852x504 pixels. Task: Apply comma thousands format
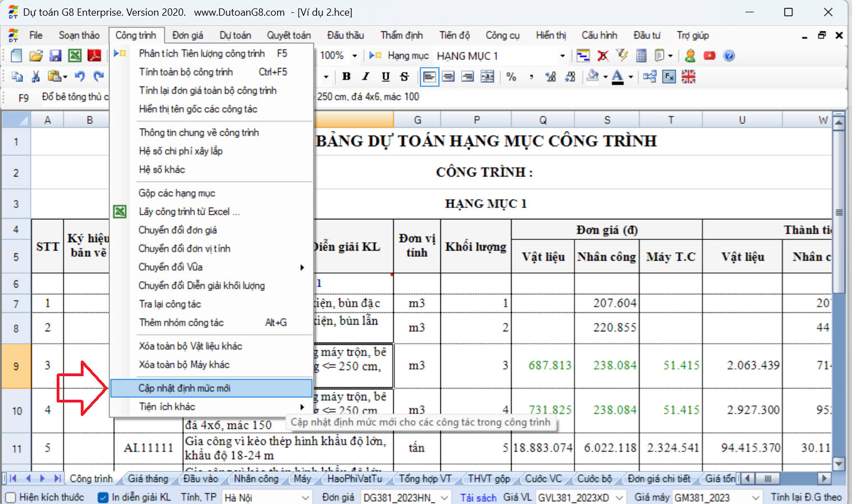[x=531, y=76]
